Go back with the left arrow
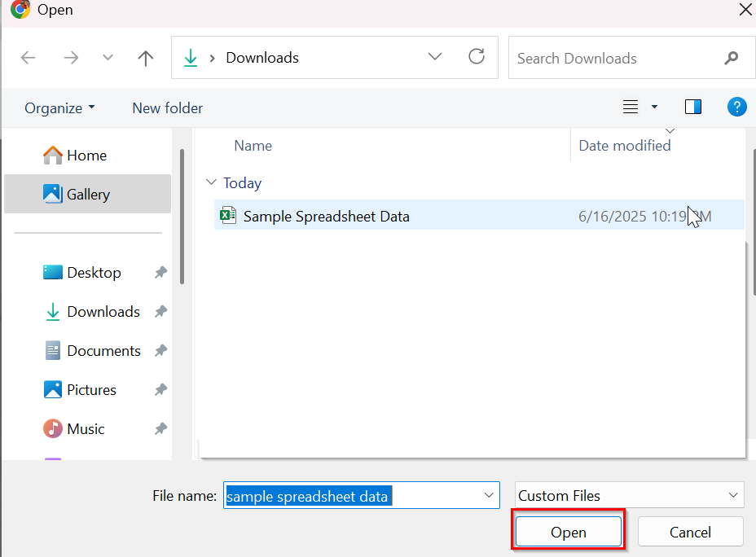 [x=28, y=58]
